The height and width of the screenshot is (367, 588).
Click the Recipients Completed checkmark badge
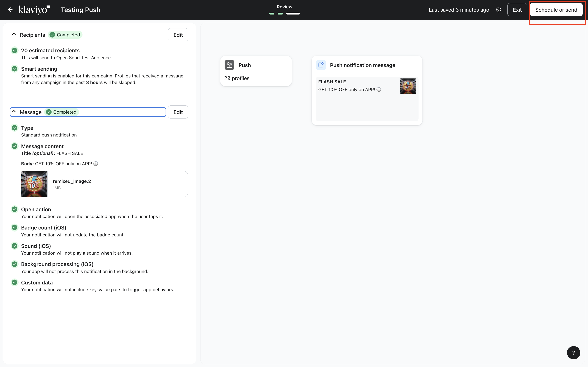click(x=65, y=35)
